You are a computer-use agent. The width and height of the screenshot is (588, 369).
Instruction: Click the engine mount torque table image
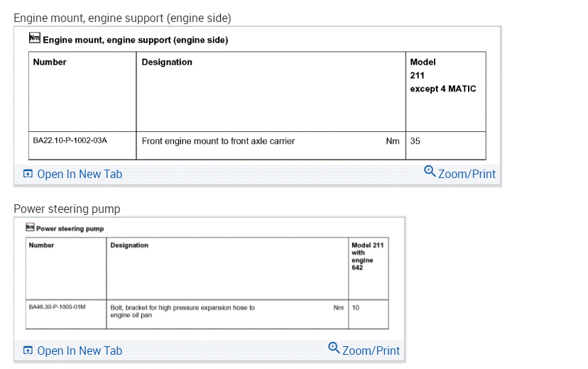[x=257, y=99]
